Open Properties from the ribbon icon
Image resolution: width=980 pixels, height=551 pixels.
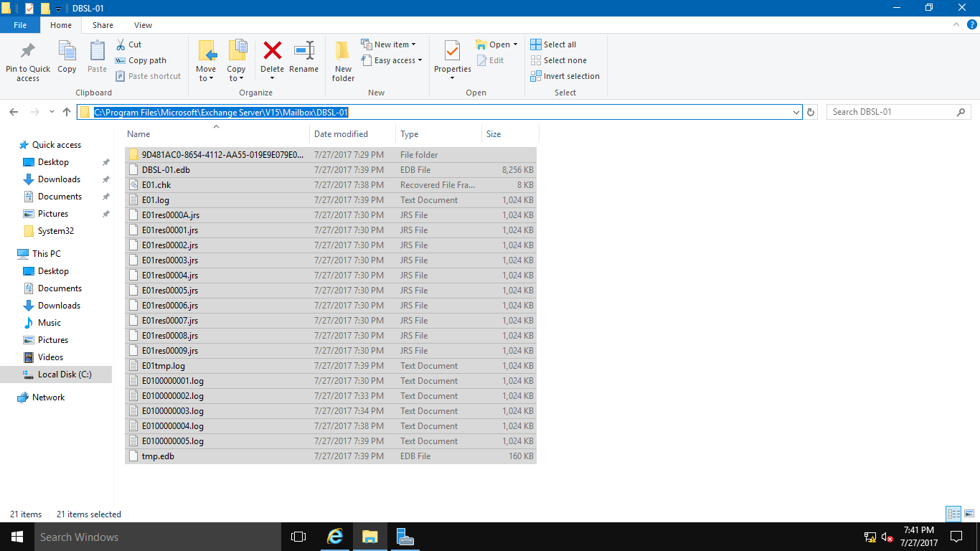tap(452, 57)
